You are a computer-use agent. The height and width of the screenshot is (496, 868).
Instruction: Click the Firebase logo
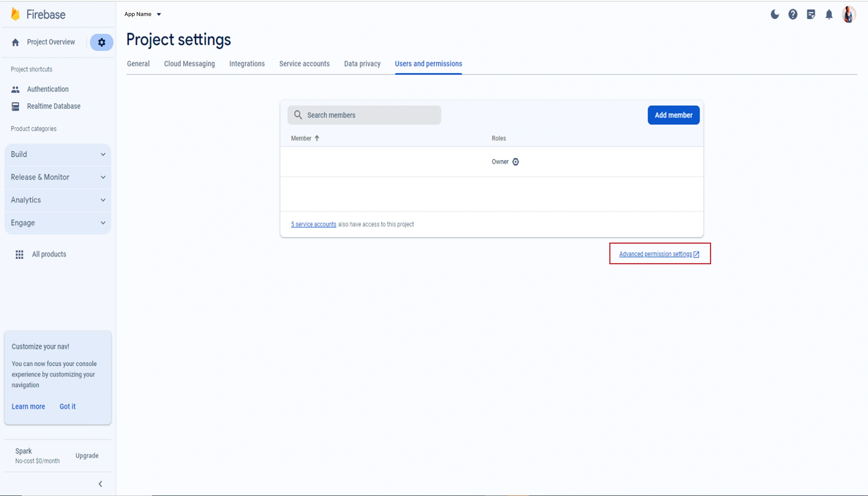click(38, 14)
